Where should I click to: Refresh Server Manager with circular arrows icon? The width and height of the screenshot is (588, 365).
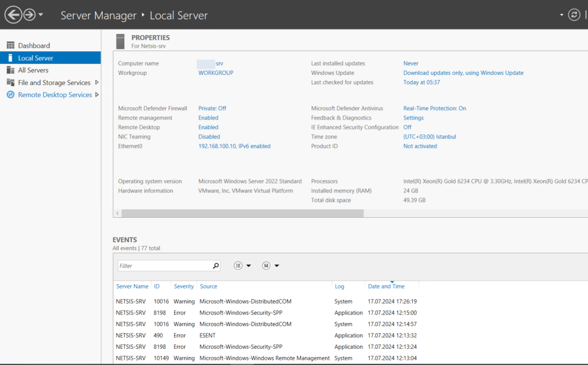tap(574, 14)
